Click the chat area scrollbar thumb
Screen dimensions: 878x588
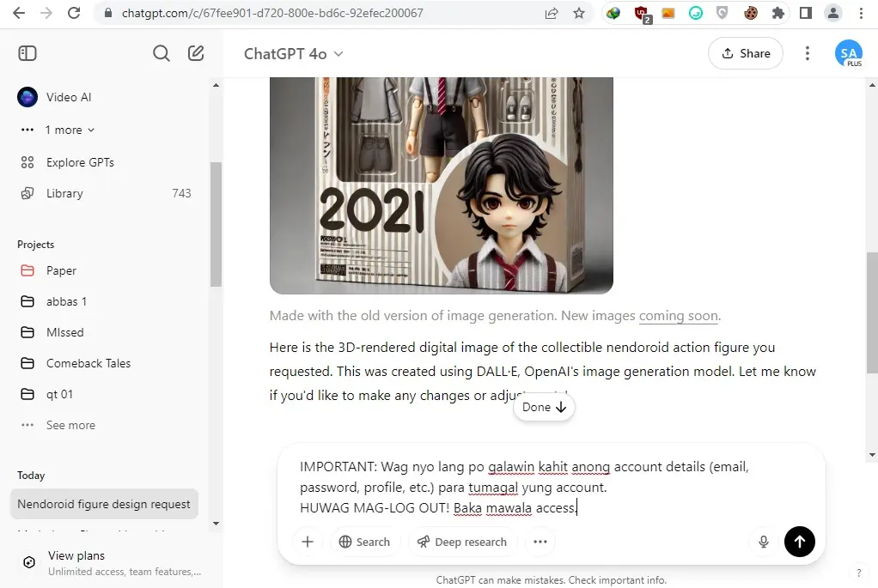coord(872,312)
